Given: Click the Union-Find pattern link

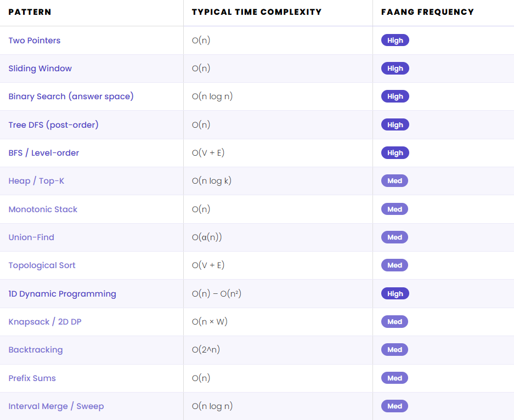Looking at the screenshot, I should pyautogui.click(x=31, y=237).
